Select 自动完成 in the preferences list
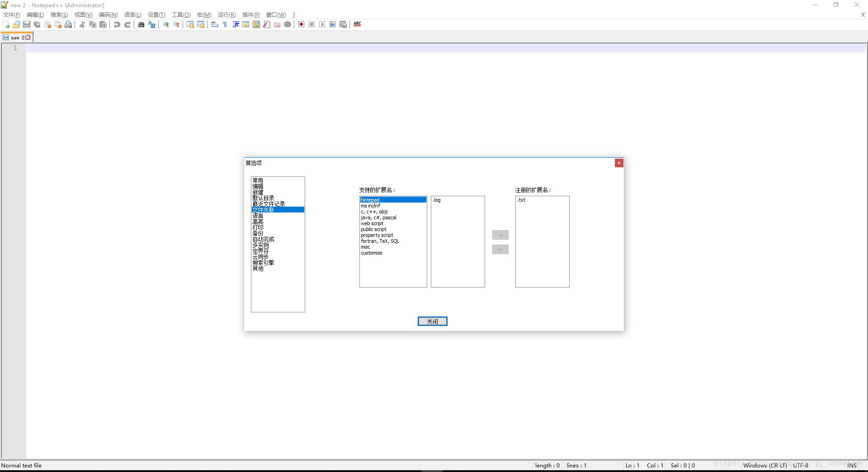Image resolution: width=868 pixels, height=472 pixels. pos(263,240)
